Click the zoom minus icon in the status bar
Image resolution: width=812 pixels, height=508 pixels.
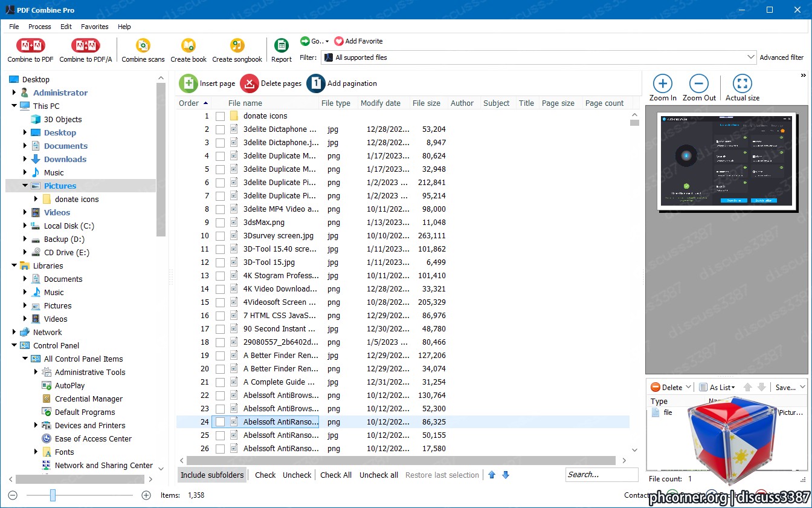(13, 495)
